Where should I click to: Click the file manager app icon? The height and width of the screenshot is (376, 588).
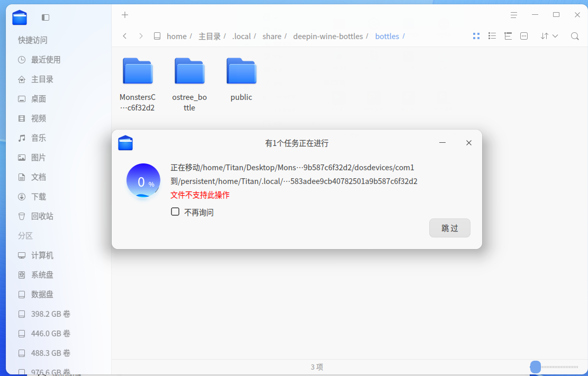(x=20, y=17)
